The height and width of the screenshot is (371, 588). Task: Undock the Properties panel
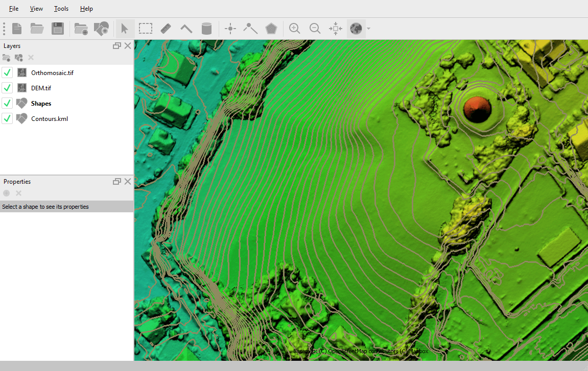tap(117, 182)
